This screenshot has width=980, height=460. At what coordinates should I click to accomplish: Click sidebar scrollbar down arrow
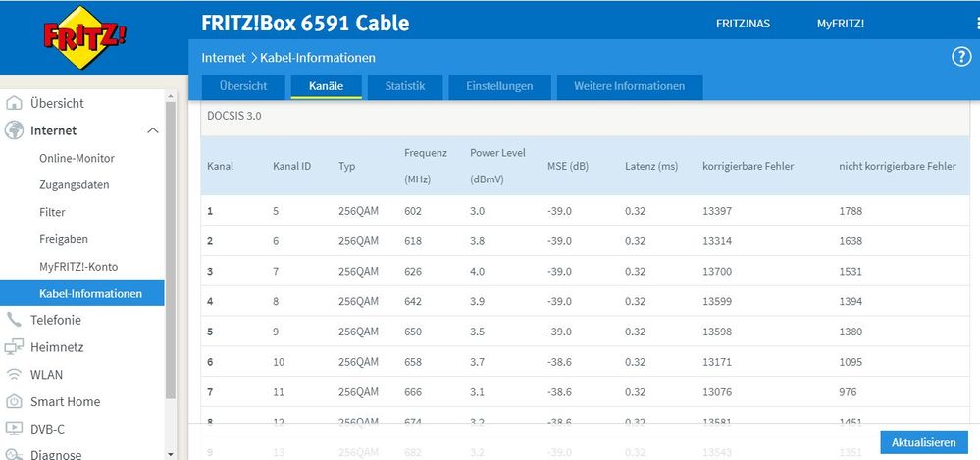171,454
